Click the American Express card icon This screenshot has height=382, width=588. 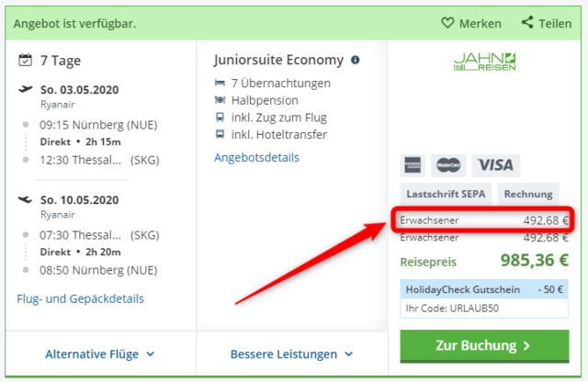click(x=413, y=165)
